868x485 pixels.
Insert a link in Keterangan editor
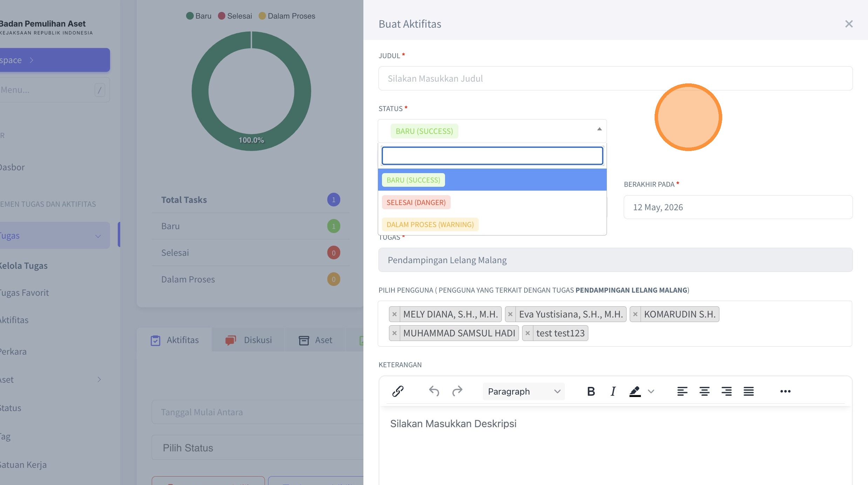tap(398, 391)
